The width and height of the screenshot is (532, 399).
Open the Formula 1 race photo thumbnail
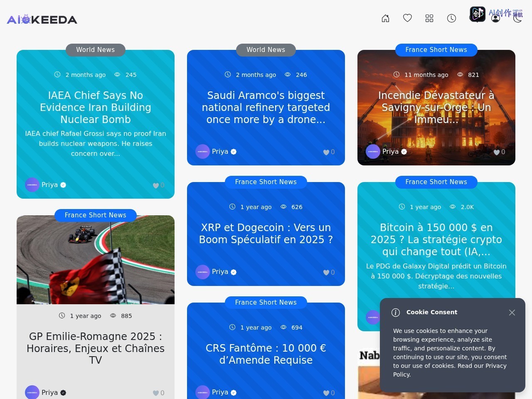tap(96, 260)
